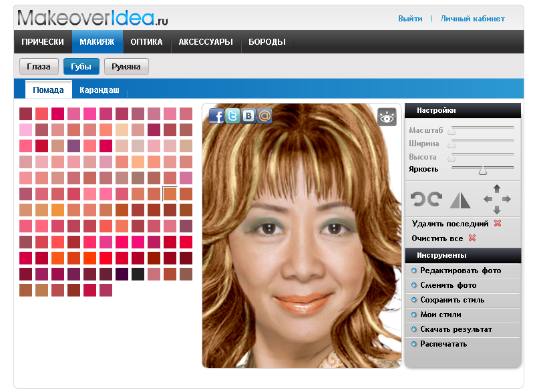
Task: Switch to the Карандаш tab
Action: 100,89
